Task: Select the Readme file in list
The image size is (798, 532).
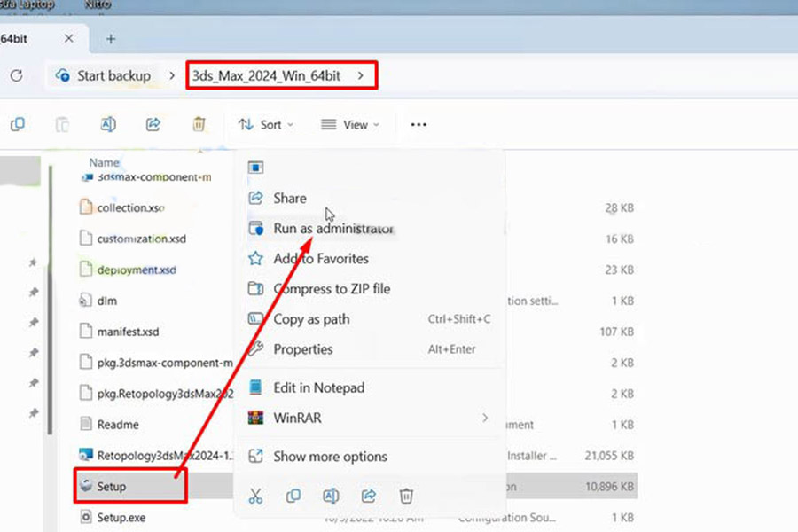Action: pyautogui.click(x=117, y=425)
